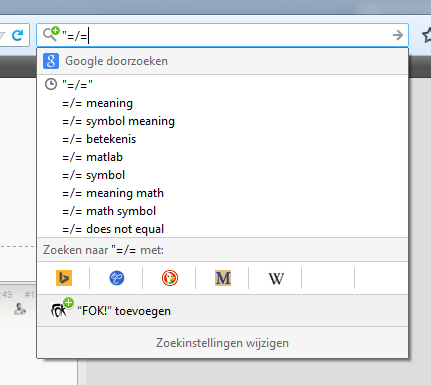Search with the blue swirl search engine icon

pos(117,278)
